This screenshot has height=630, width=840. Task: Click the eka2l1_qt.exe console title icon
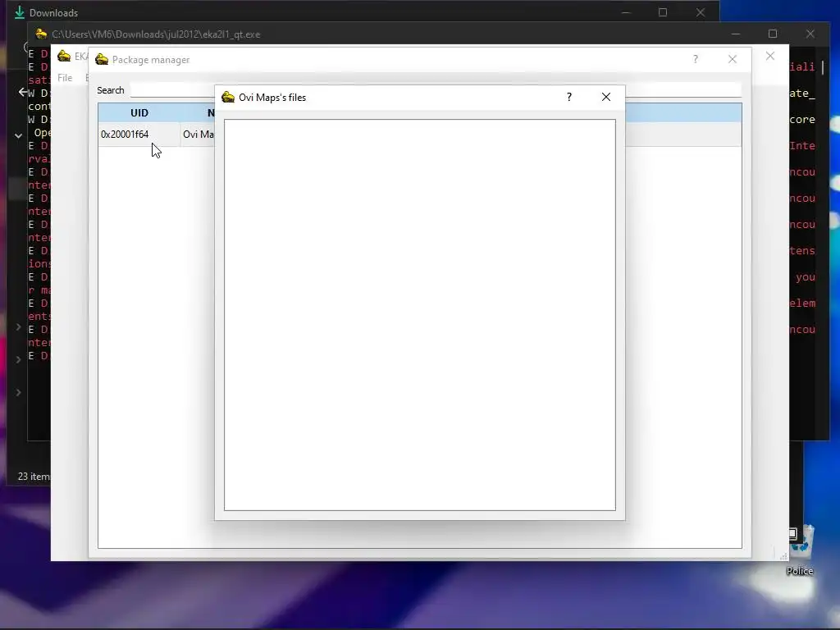[x=41, y=34]
